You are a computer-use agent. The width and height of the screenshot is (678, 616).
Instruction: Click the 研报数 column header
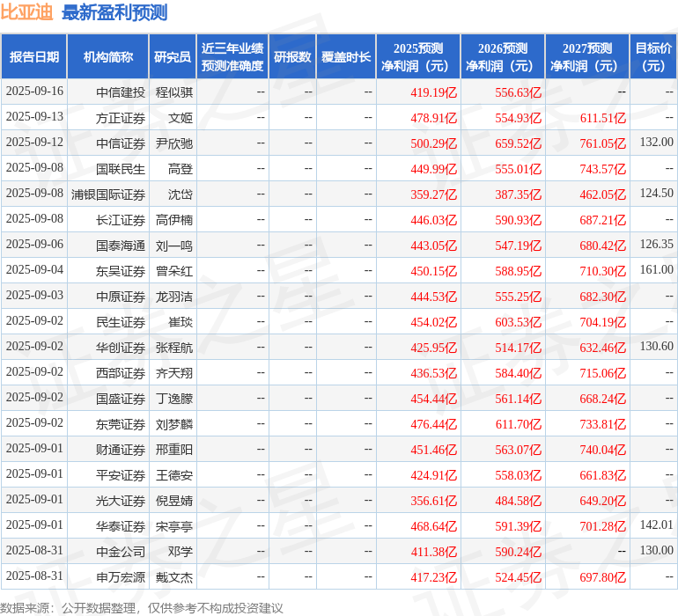point(292,56)
